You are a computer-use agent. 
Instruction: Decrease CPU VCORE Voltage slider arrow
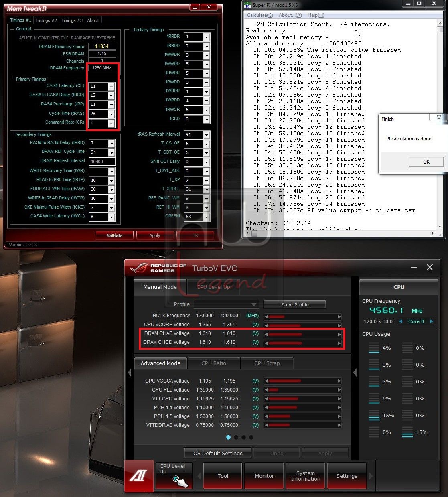266,325
